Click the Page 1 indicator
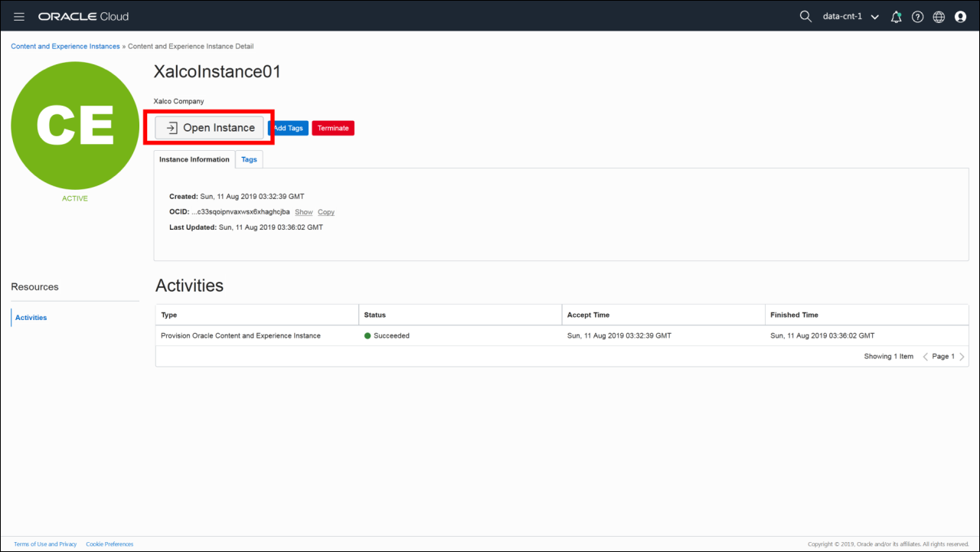The height and width of the screenshot is (552, 980). click(x=943, y=357)
